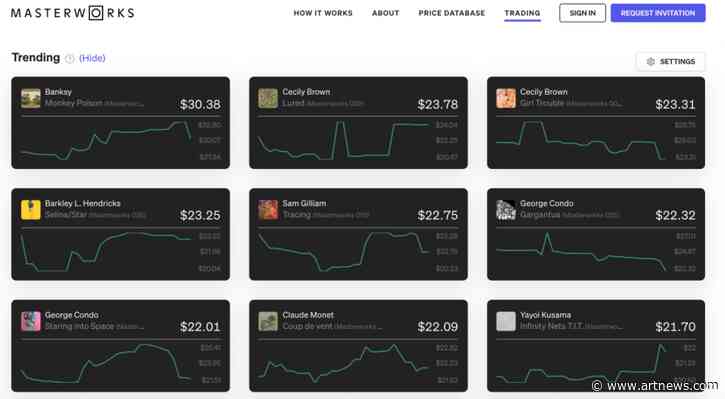
Task: Click the Gargantua price chart
Action: point(581,251)
